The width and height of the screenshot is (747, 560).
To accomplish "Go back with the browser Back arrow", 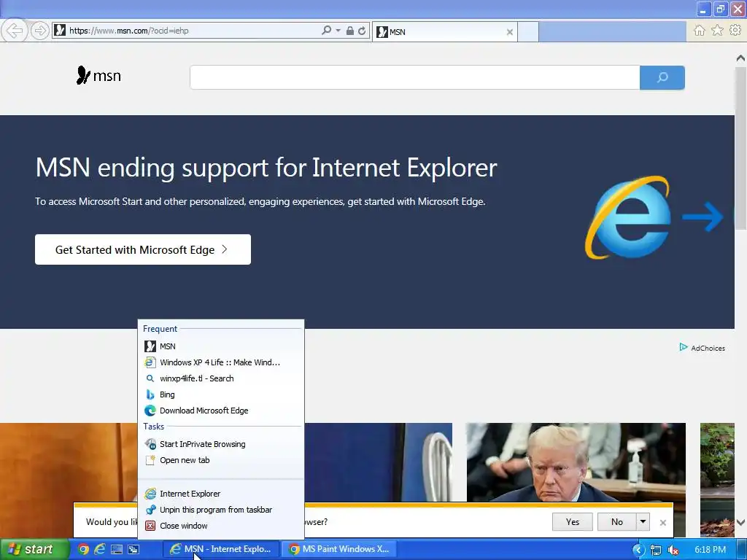I will tap(15, 31).
